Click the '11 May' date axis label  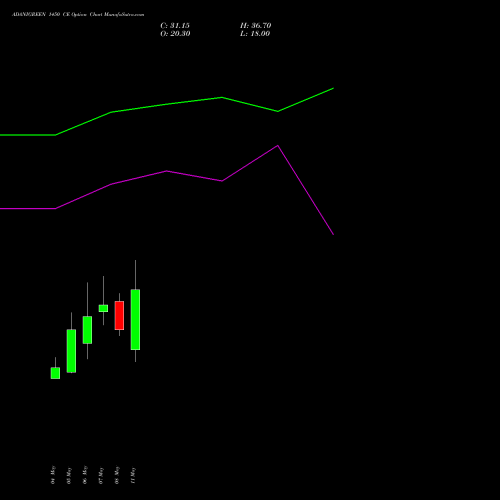133,475
